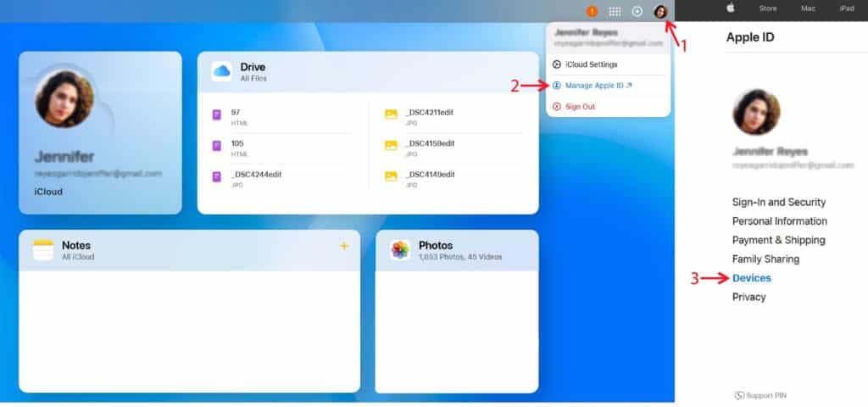Viewport: 868px width, 407px height.
Task: Open iCloud Drive cloud icon
Action: coord(221,71)
